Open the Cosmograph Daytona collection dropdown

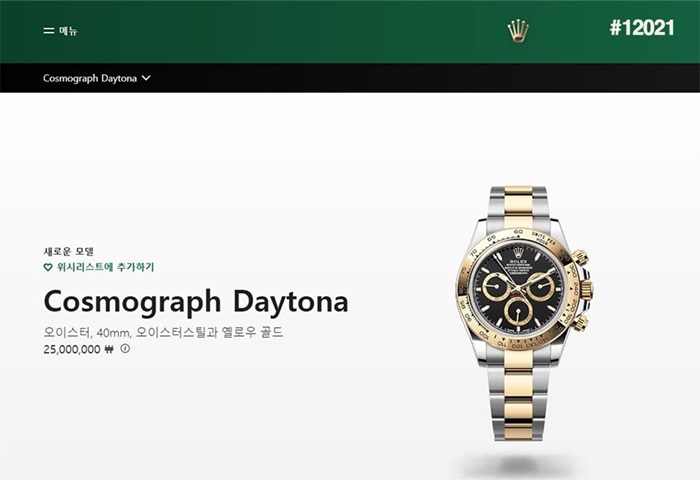coord(97,78)
